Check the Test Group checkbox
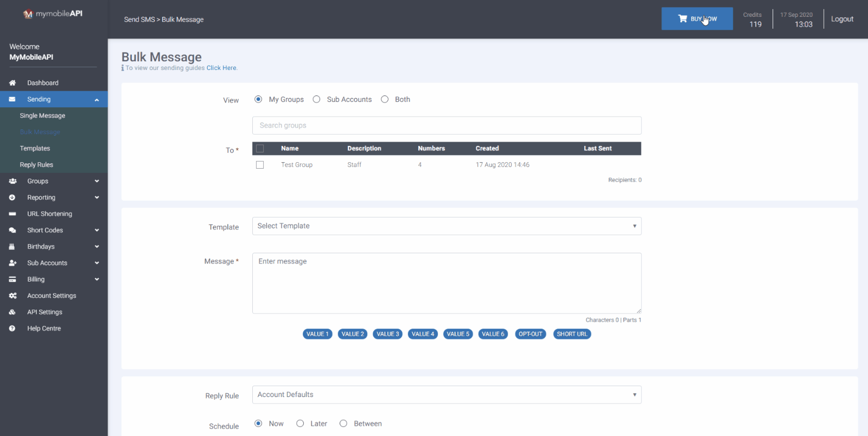The height and width of the screenshot is (436, 868). tap(260, 165)
